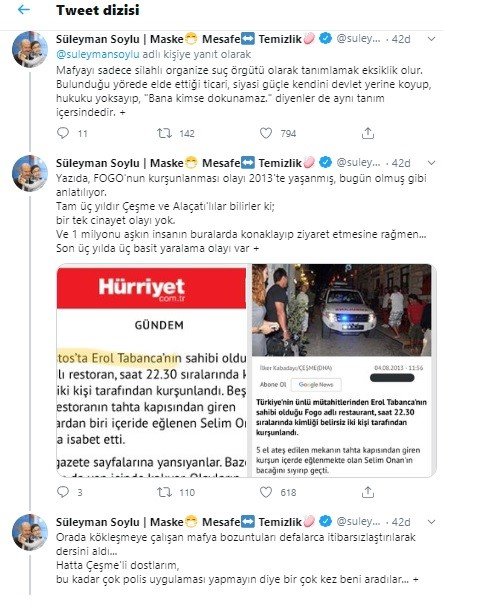Screen dimensions: 500x610
Task: Open profile avatar of the first tweet
Action: coord(30,50)
